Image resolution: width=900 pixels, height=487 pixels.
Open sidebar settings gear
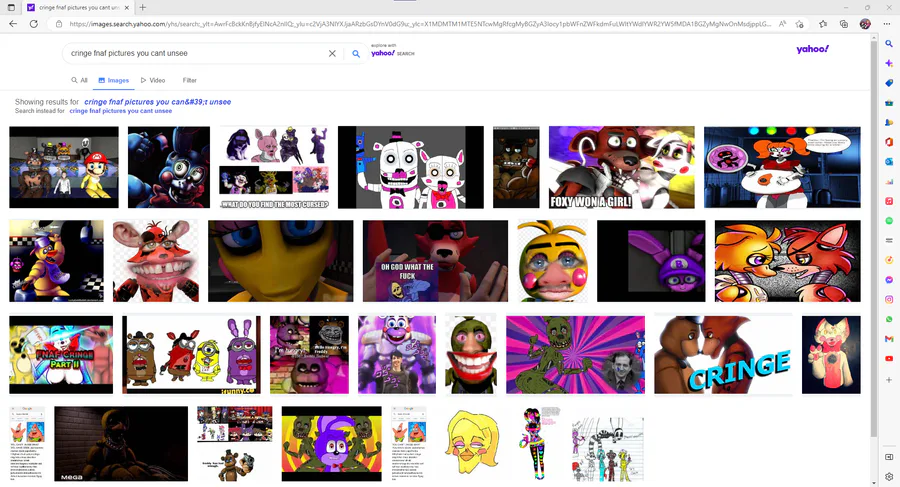coord(889,476)
